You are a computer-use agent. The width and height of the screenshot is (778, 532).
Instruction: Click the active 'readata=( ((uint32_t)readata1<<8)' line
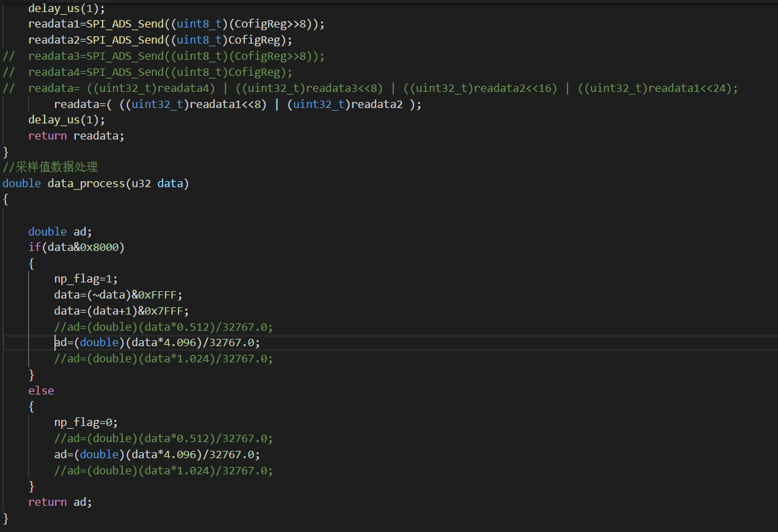pos(238,105)
